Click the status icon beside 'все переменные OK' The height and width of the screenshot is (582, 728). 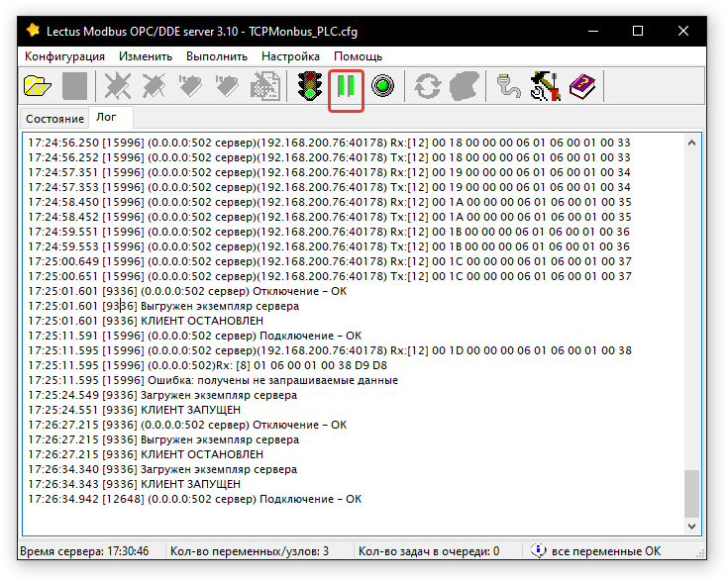click(538, 551)
